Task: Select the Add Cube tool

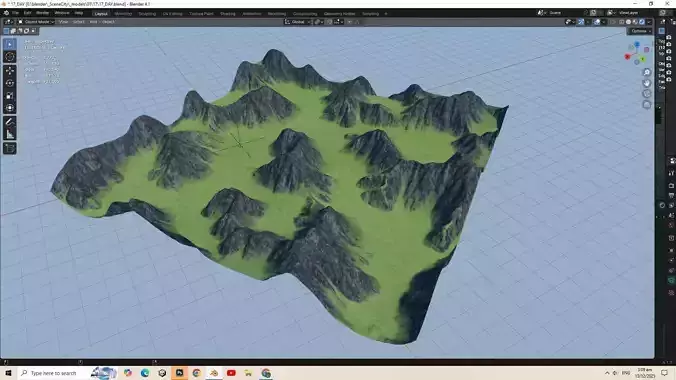Action: (x=9, y=148)
